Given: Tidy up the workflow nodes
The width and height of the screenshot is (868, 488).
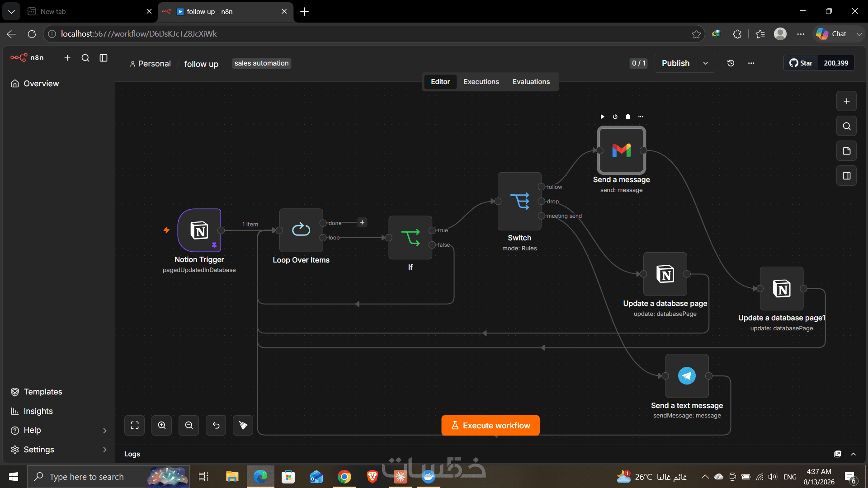Looking at the screenshot, I should 243,425.
